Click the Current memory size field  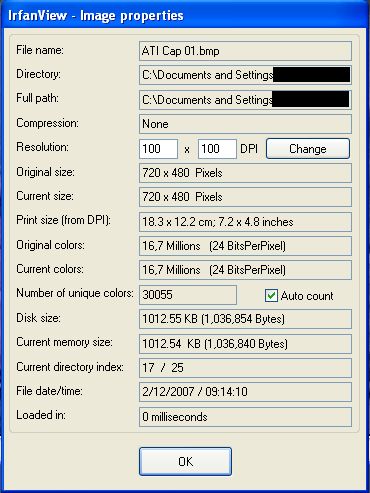pyautogui.click(x=245, y=344)
